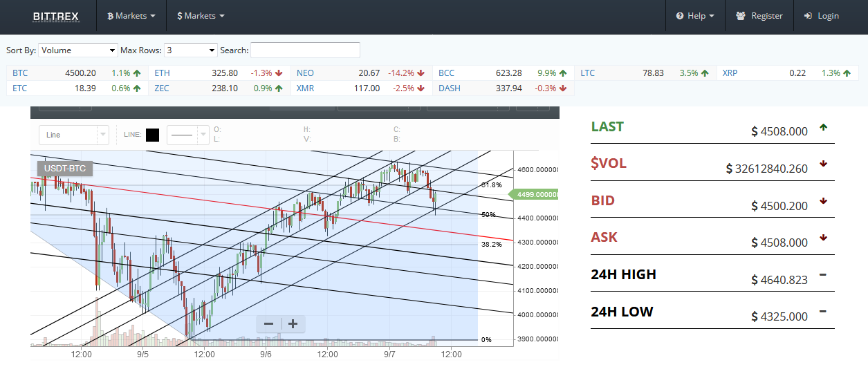Click the 38.2% Fibonacci level label
This screenshot has height=369, width=868.
491,245
